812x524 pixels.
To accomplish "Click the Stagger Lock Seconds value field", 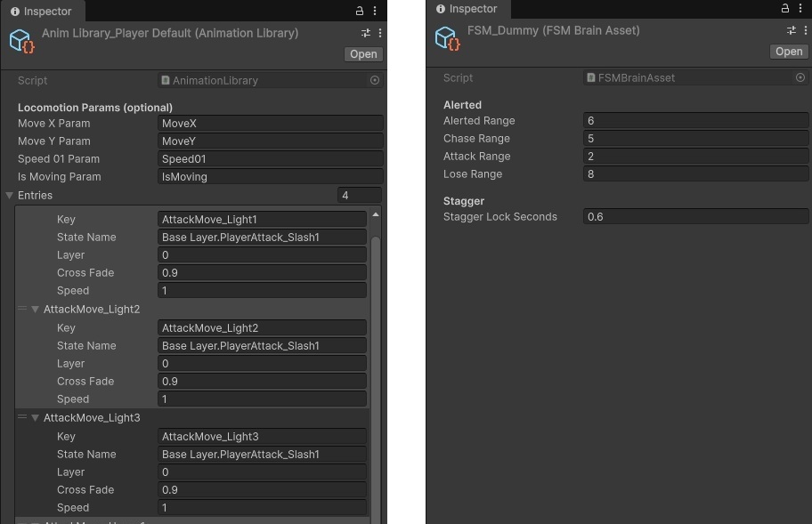I will [695, 217].
